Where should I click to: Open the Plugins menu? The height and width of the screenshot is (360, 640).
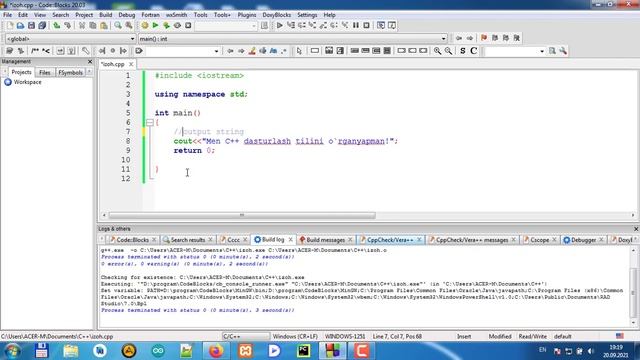247,15
